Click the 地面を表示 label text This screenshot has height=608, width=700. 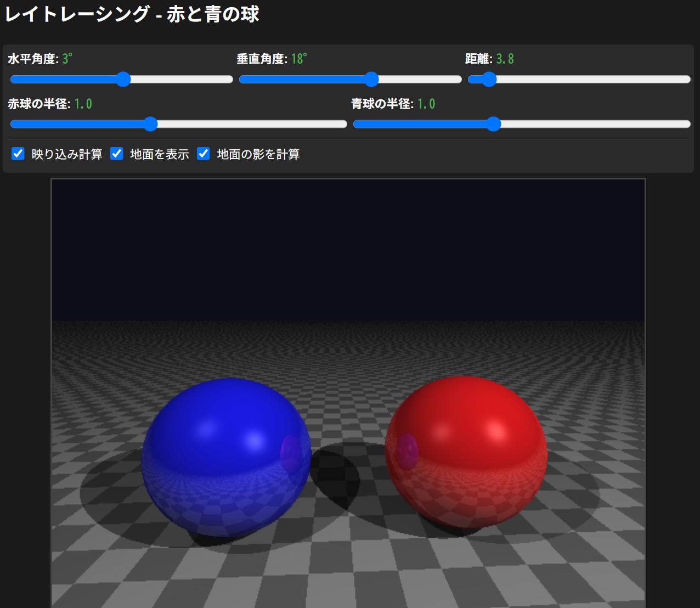pyautogui.click(x=159, y=154)
